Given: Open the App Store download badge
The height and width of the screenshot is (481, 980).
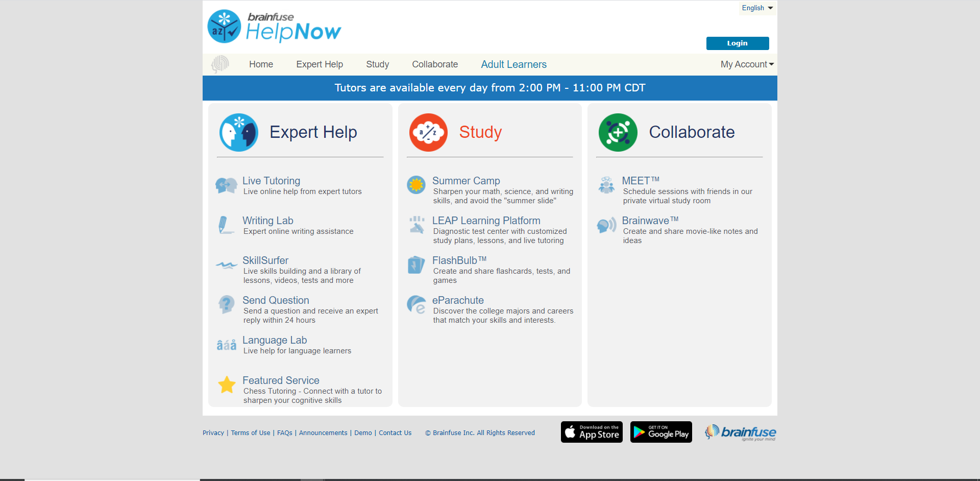Looking at the screenshot, I should click(592, 432).
